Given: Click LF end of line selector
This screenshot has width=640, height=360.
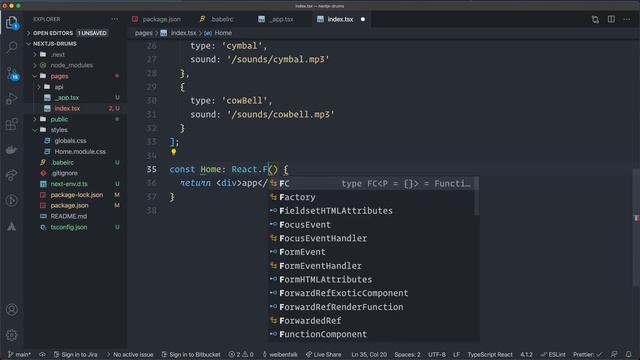Looking at the screenshot, I should coord(456,354).
